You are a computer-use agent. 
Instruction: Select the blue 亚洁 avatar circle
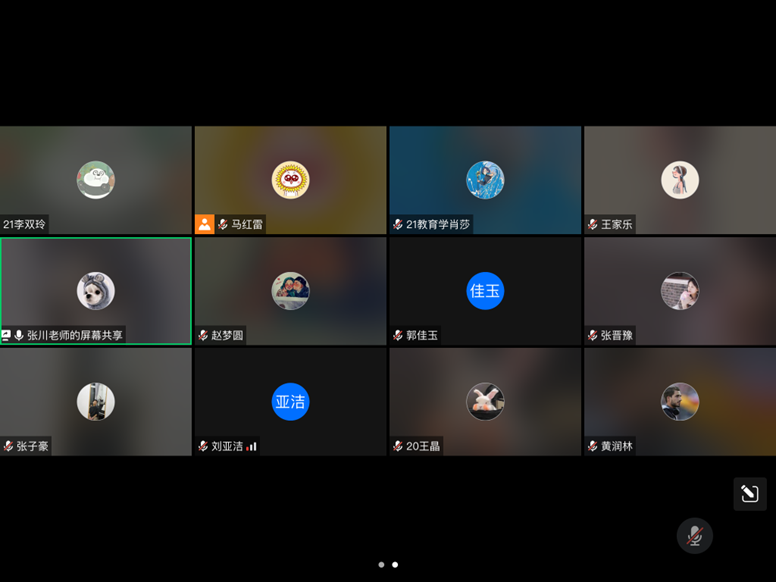click(x=291, y=402)
